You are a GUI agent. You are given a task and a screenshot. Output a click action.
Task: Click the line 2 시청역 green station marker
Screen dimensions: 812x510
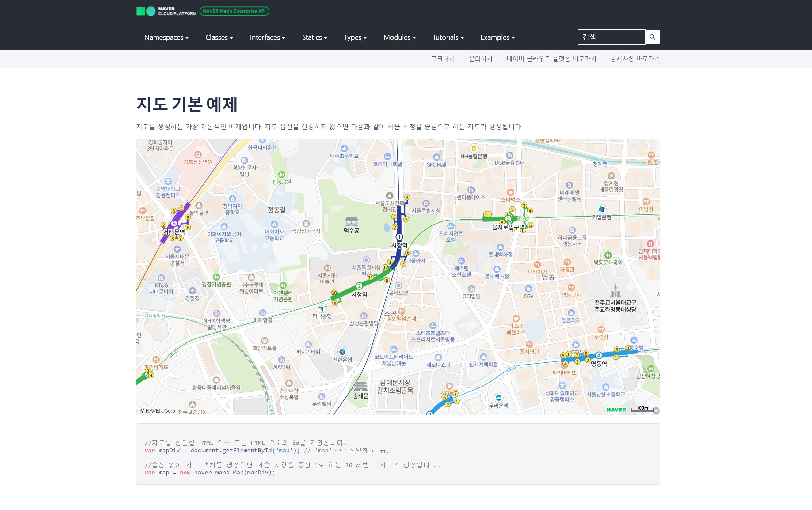[x=359, y=286]
